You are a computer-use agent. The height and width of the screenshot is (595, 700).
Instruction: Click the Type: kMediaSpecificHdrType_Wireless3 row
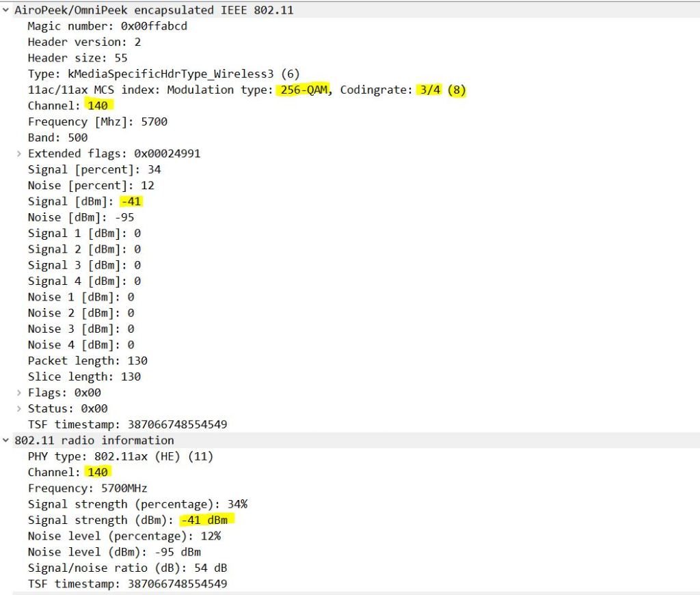pos(163,74)
